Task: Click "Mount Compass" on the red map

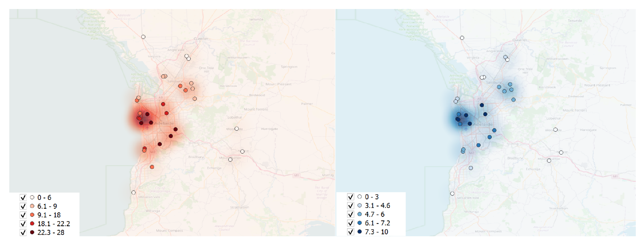Action: [x=169, y=231]
